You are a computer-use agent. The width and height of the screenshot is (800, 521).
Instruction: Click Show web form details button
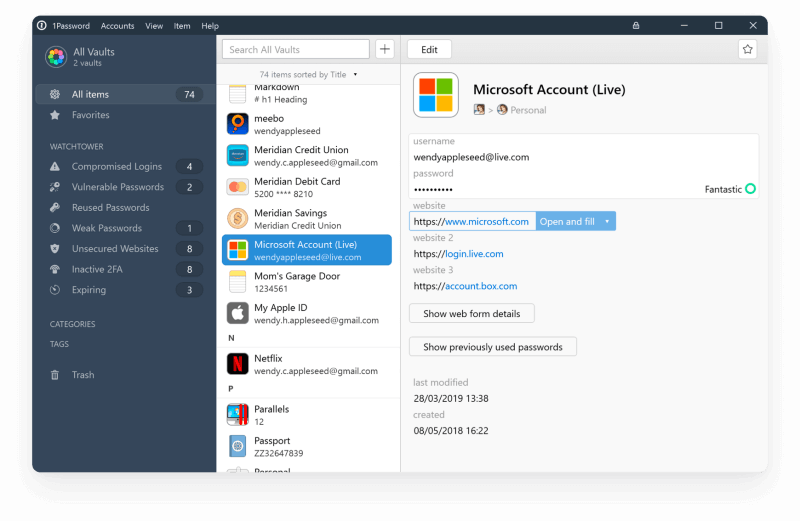pos(471,314)
